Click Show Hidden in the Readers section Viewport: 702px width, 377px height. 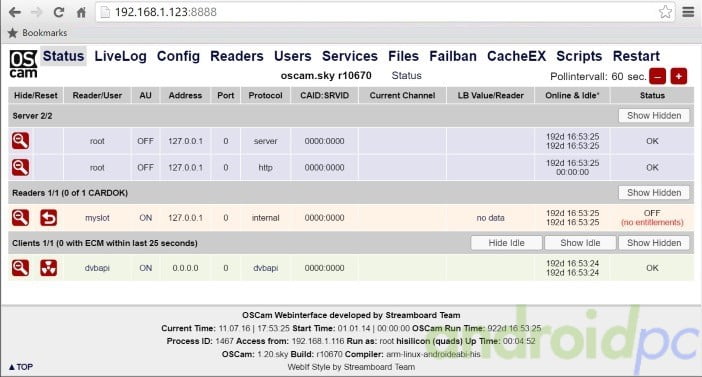[x=654, y=193]
